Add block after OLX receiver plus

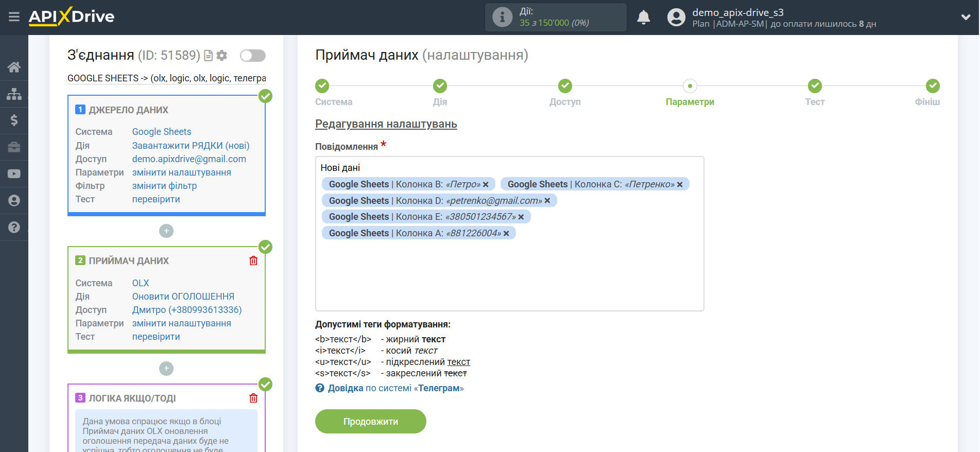point(166,369)
